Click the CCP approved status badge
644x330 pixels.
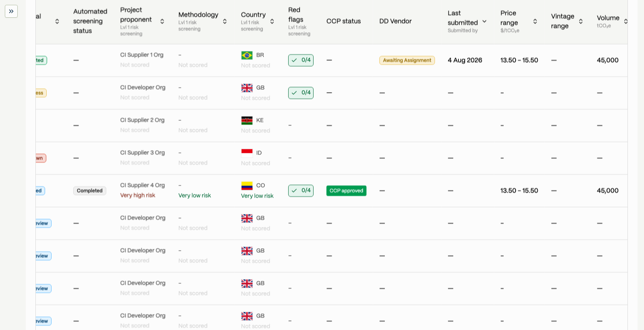(346, 191)
